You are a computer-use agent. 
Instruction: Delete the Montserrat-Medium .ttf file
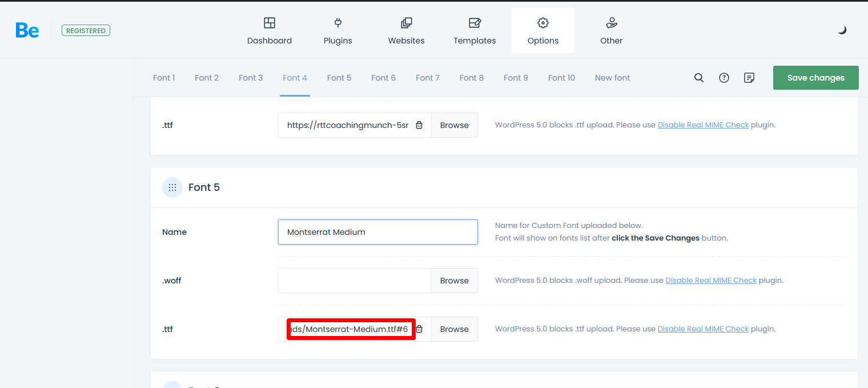(419, 329)
